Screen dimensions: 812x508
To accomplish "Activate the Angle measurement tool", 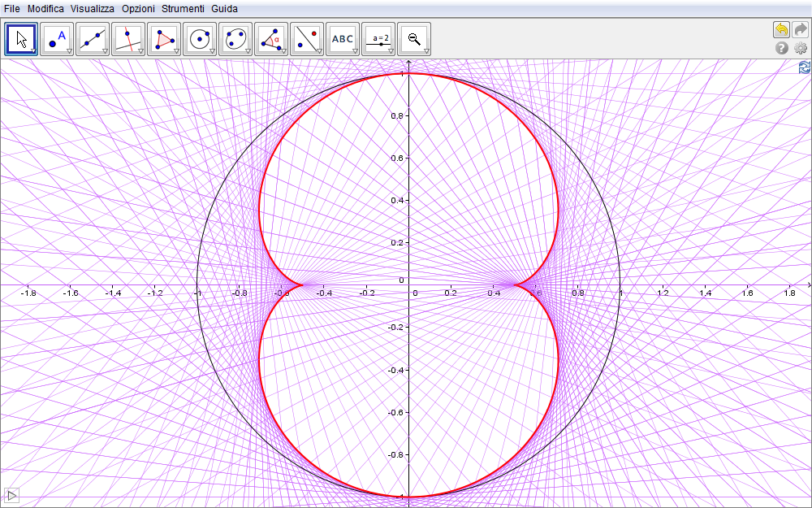I will click(271, 38).
